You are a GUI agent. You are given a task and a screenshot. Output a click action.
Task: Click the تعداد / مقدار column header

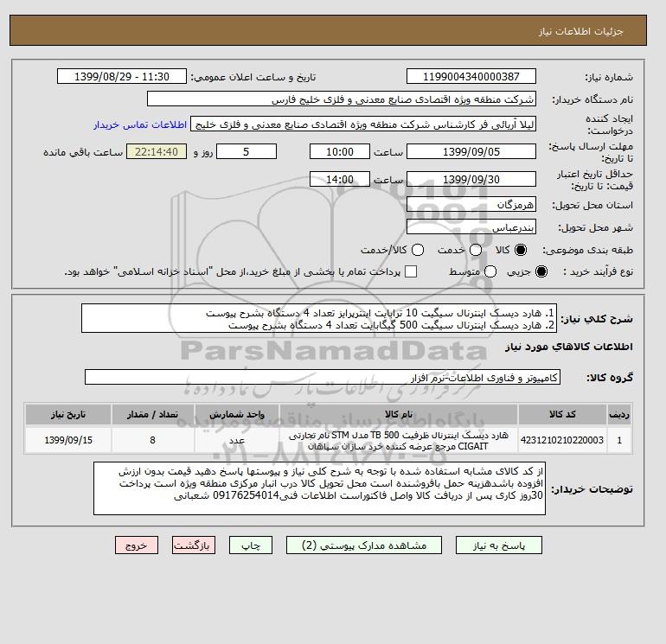pos(152,414)
